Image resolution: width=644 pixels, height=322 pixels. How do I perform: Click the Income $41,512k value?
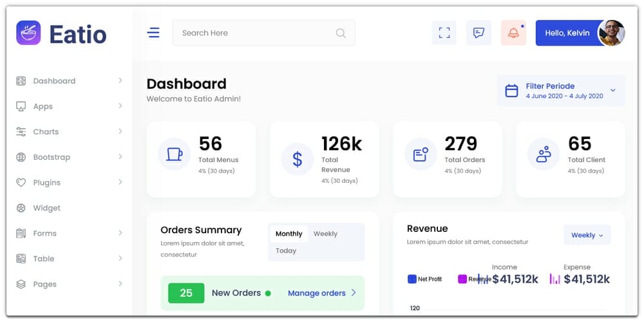[x=515, y=279]
